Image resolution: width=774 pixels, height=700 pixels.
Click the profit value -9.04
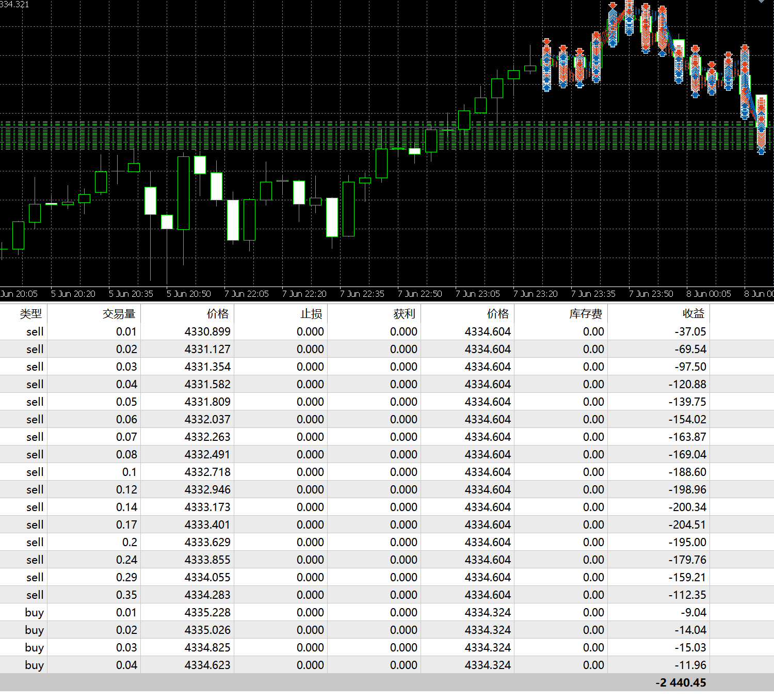point(694,612)
